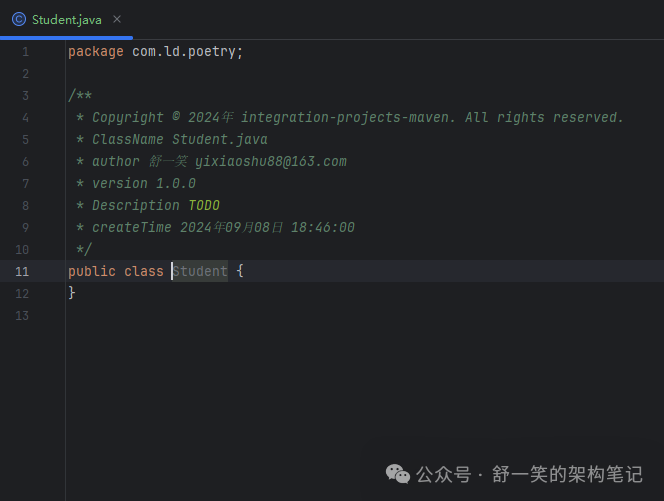The width and height of the screenshot is (664, 501).
Task: Click the Javadoc opening /** on line 3
Action: coord(80,96)
